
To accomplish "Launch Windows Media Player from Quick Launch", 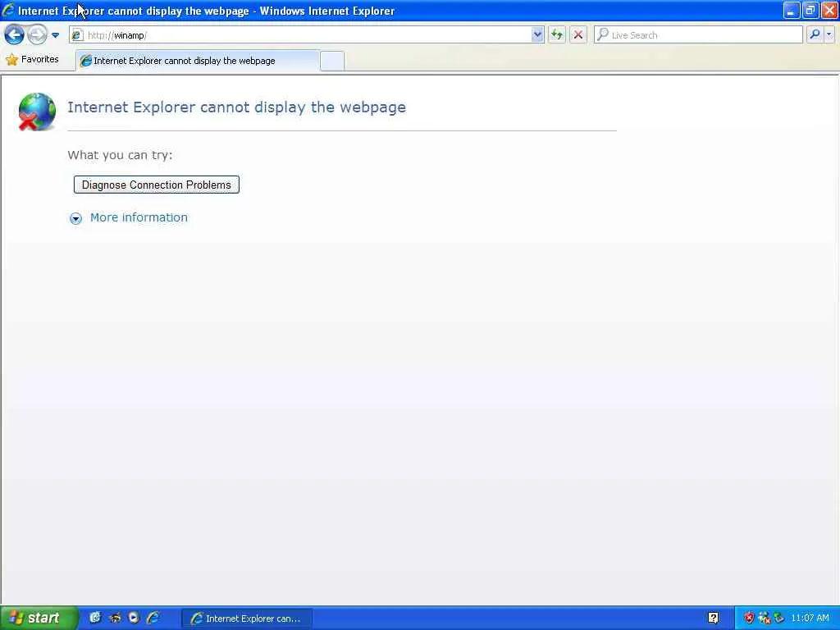I will tap(134, 619).
